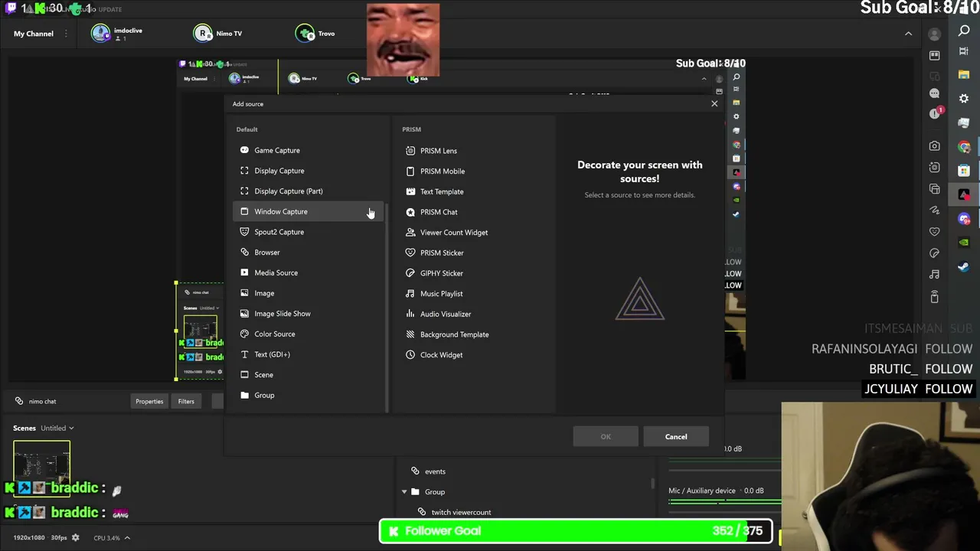The image size is (980, 551).
Task: Select Spout2 Capture source
Action: click(x=309, y=232)
